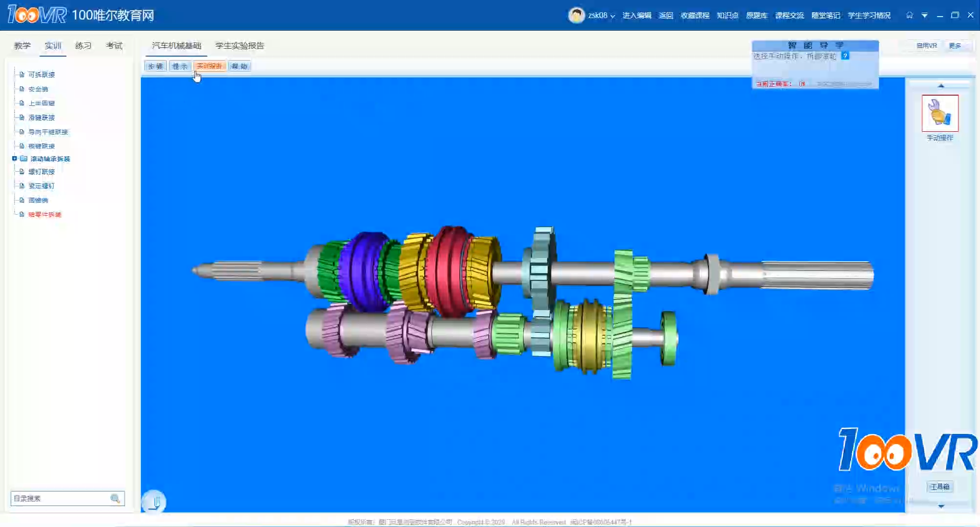This screenshot has width=980, height=527.
Task: Click the 滚动轴承拆装 folder icon
Action: click(23, 159)
